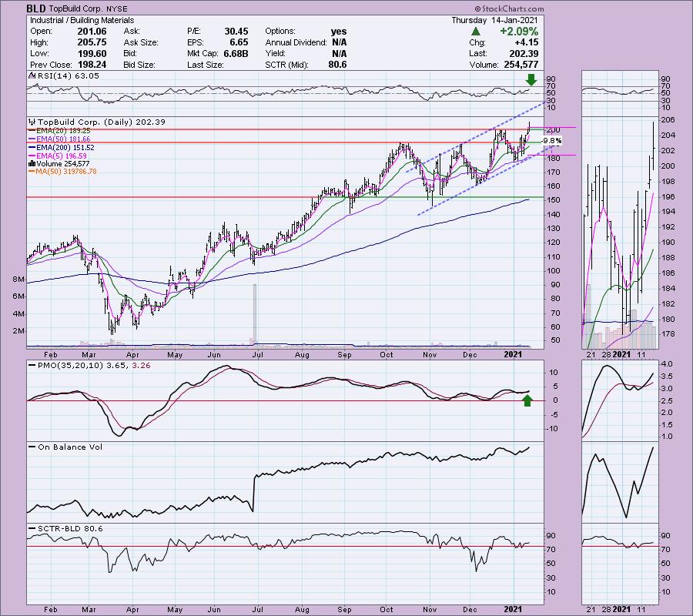Image resolution: width=693 pixels, height=616 pixels.
Task: Click the PMO signal value 3.26
Action: pos(141,366)
